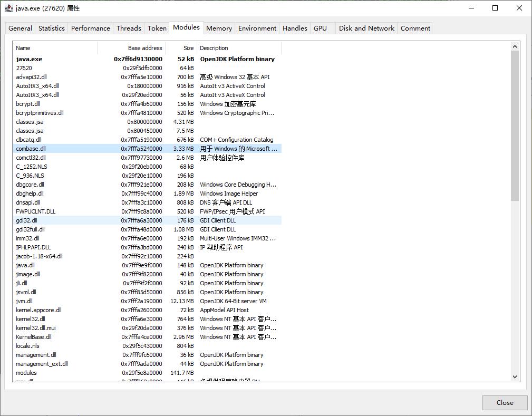Viewport: 532px width, 416px height.
Task: Click scrollbar up arrow in module list
Action: click(515, 46)
